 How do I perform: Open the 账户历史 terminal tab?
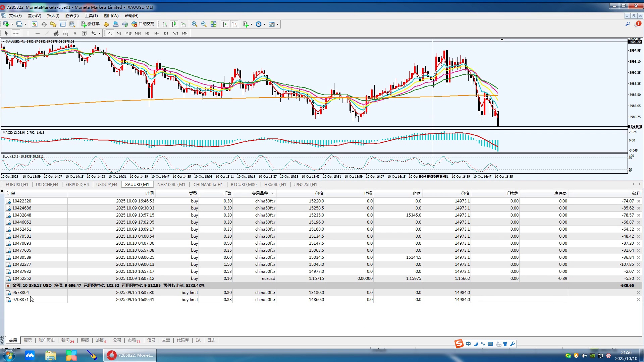coord(46,340)
